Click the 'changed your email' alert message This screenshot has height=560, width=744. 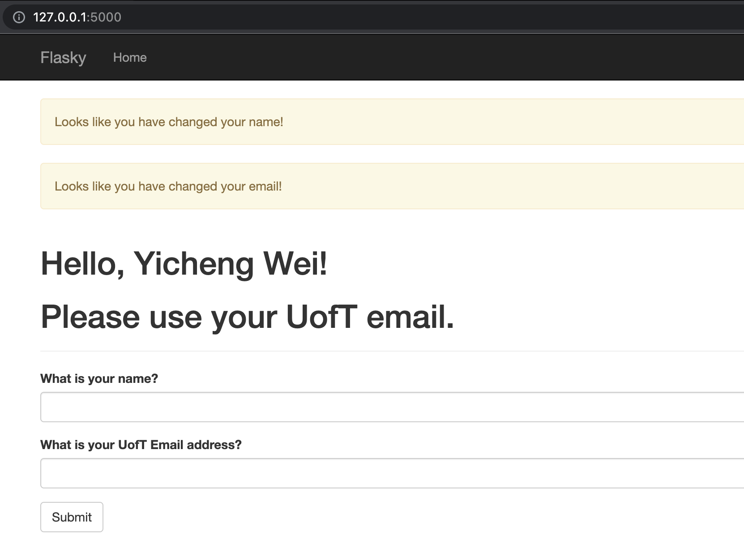[x=392, y=186]
